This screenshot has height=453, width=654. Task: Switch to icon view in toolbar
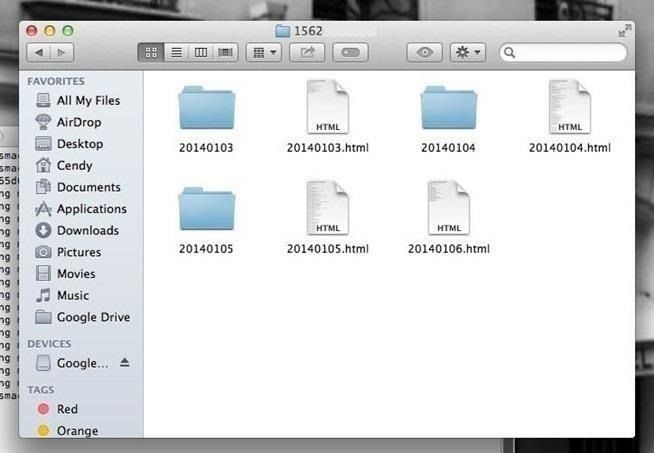151,52
